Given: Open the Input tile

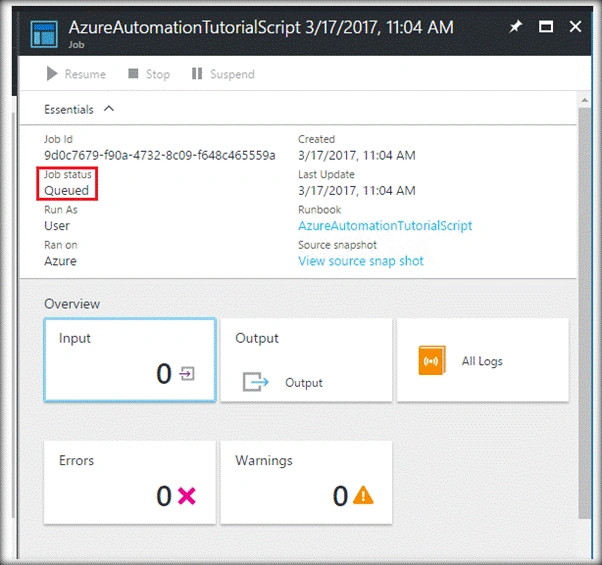Looking at the screenshot, I should pyautogui.click(x=130, y=360).
